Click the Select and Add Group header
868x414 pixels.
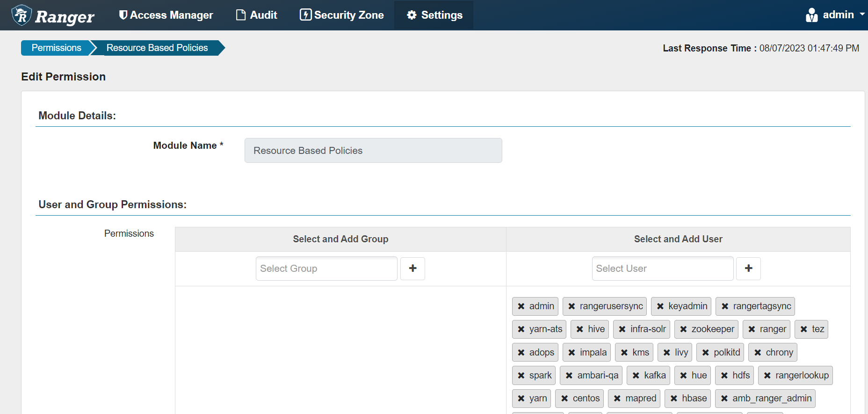(340, 239)
